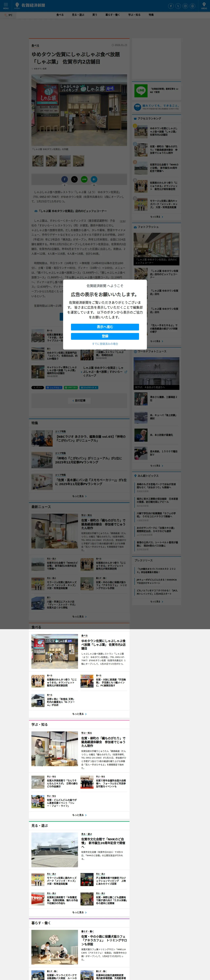The width and height of the screenshot is (210, 980).
Task: Click もっと見る under フォトフラッシュ
Action: click(x=157, y=341)
